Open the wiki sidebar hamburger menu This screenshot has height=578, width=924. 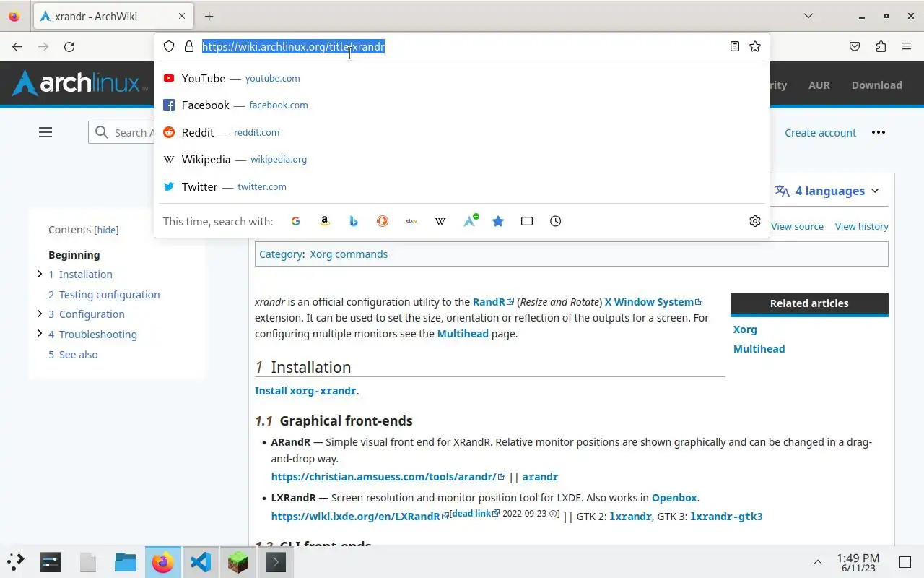(x=45, y=132)
